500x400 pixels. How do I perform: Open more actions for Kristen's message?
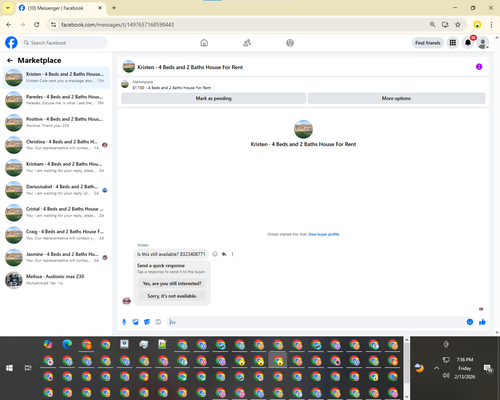click(x=233, y=254)
